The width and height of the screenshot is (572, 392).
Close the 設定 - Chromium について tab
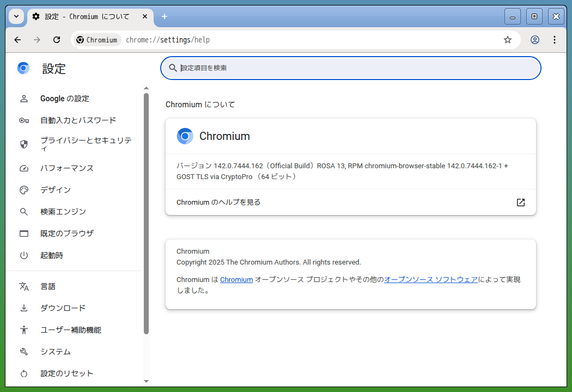pos(145,16)
